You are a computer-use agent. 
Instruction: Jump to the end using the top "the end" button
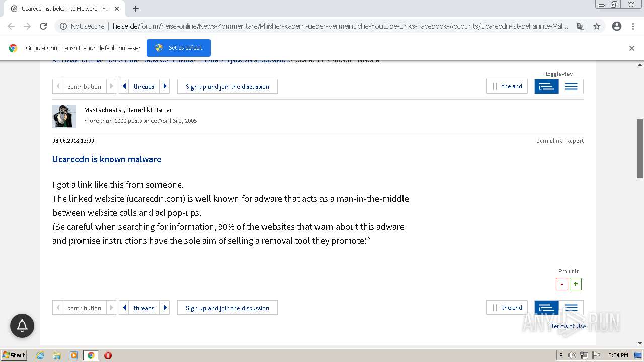[x=507, y=86]
